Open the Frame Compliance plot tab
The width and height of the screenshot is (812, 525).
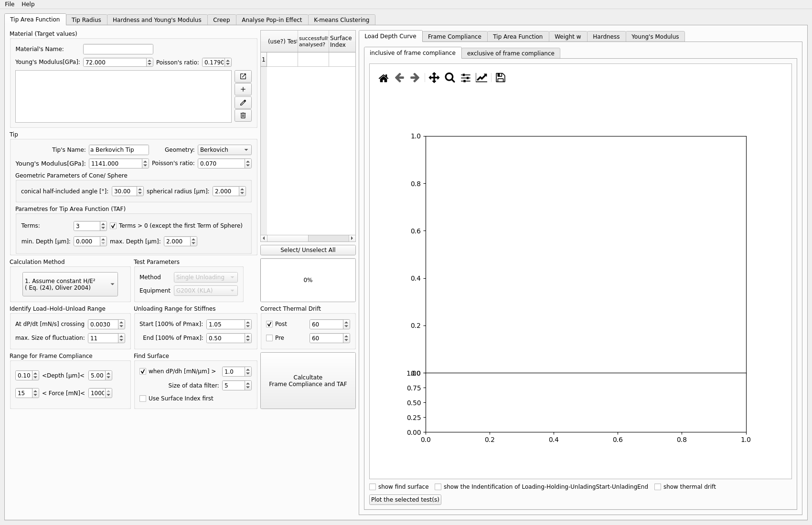(454, 37)
